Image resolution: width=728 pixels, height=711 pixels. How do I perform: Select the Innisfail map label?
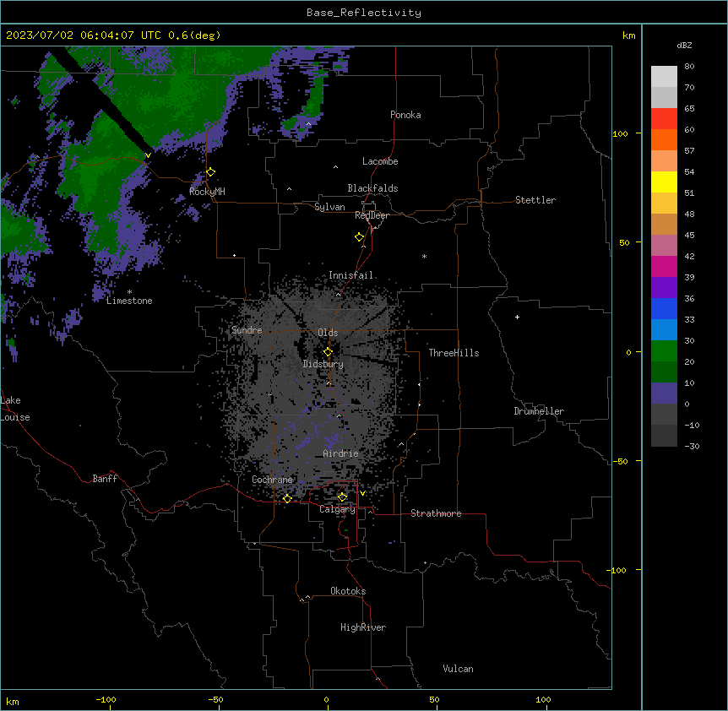[x=350, y=275]
